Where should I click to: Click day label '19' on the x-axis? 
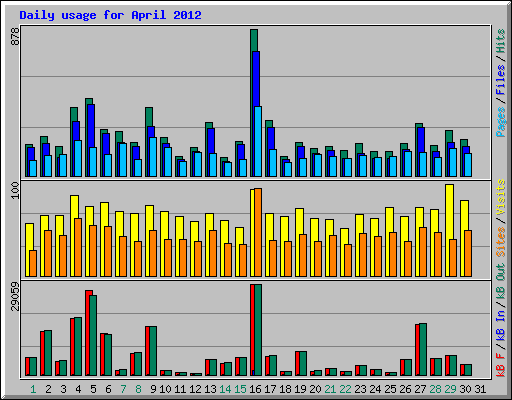[300, 389]
